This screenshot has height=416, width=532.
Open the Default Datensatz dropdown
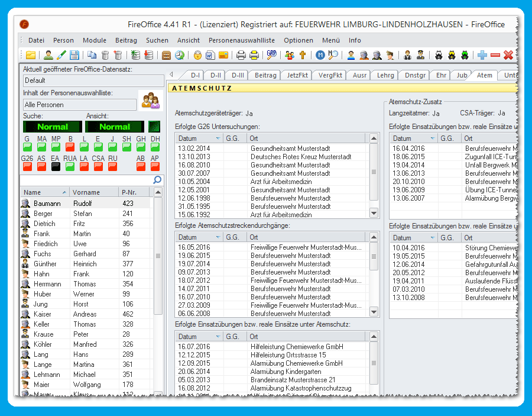click(92, 80)
